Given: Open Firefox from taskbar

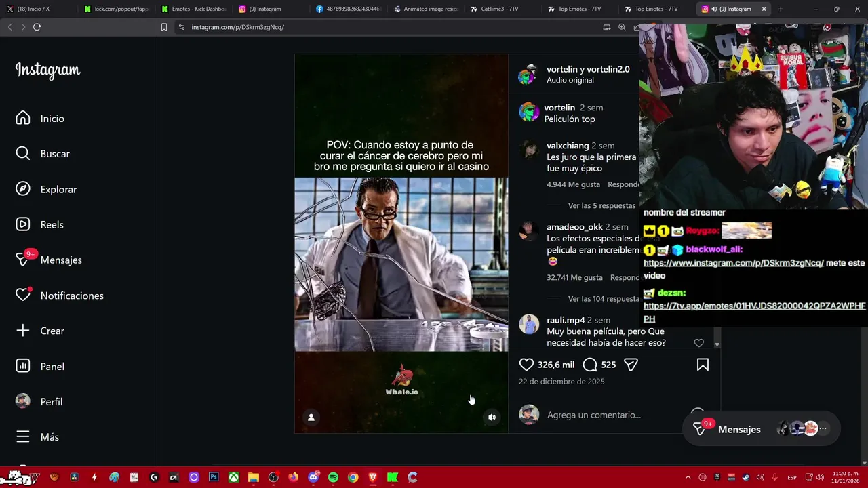Looking at the screenshot, I should click(x=293, y=477).
